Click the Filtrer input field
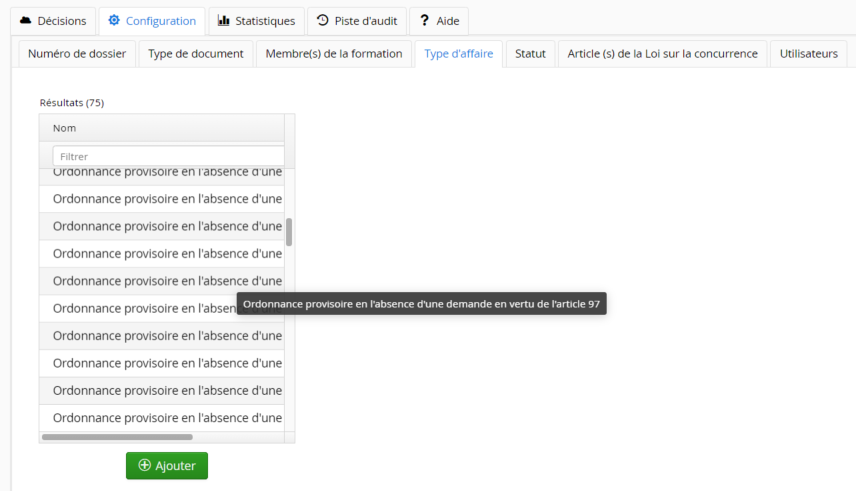This screenshot has width=856, height=491. pyautogui.click(x=168, y=157)
